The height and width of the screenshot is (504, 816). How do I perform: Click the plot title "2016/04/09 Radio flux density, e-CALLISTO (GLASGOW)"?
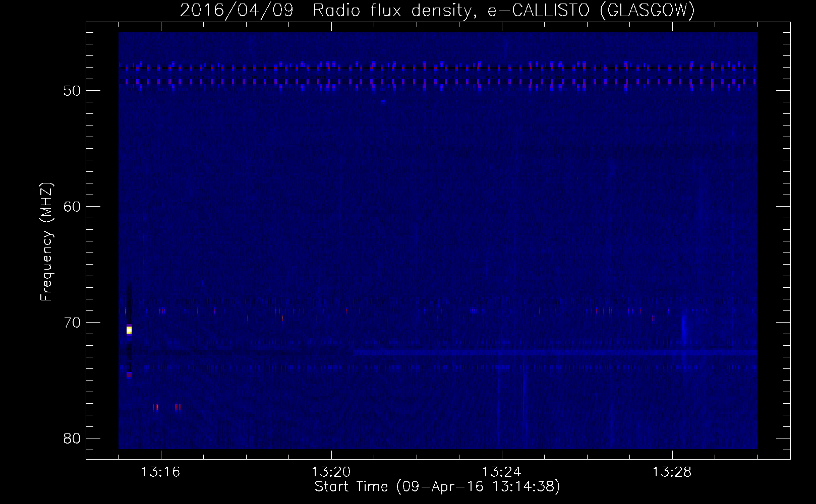point(437,10)
